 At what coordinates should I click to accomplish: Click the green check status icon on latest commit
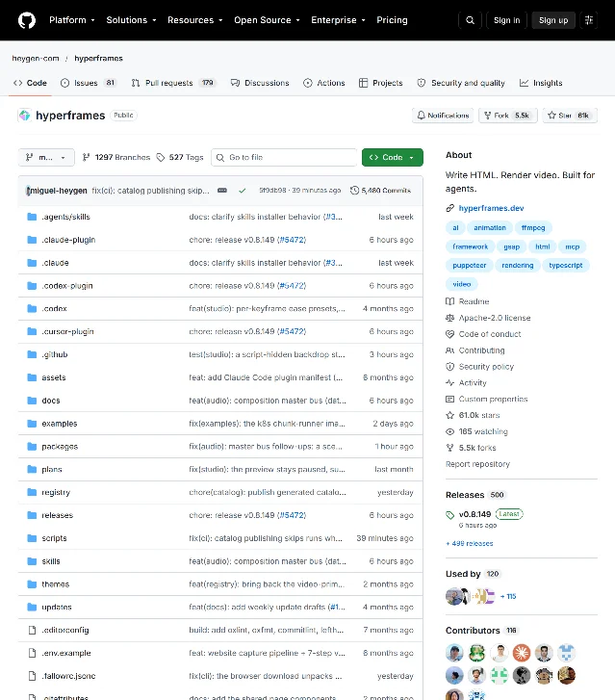(x=243, y=191)
